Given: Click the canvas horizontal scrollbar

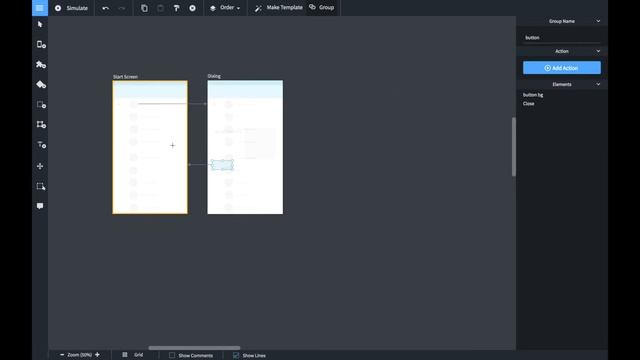Looking at the screenshot, I should (x=194, y=348).
